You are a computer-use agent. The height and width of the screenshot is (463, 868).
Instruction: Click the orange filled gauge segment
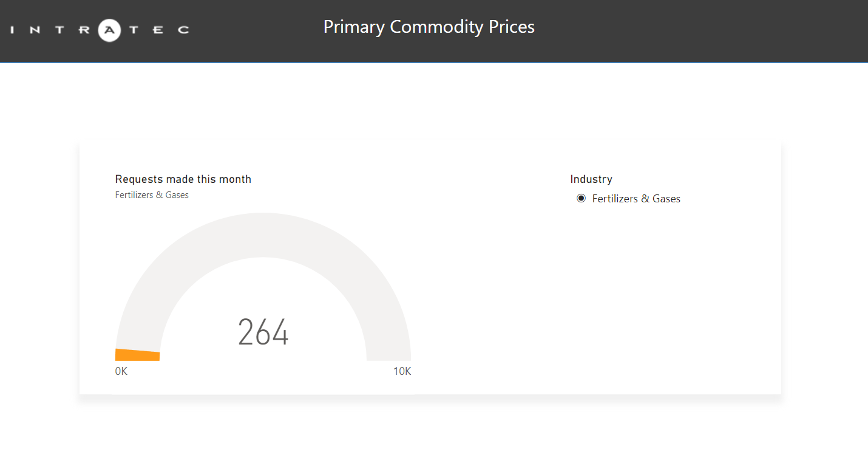pos(138,355)
